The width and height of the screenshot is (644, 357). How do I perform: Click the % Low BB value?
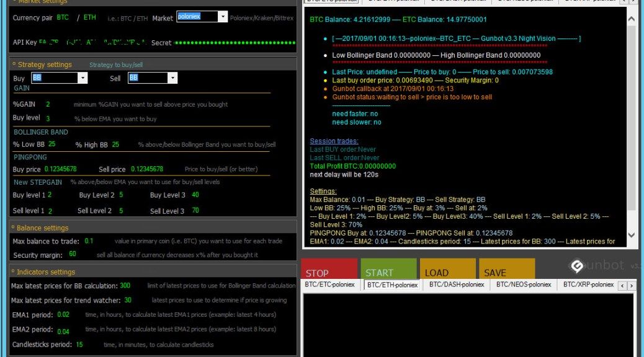click(x=51, y=144)
